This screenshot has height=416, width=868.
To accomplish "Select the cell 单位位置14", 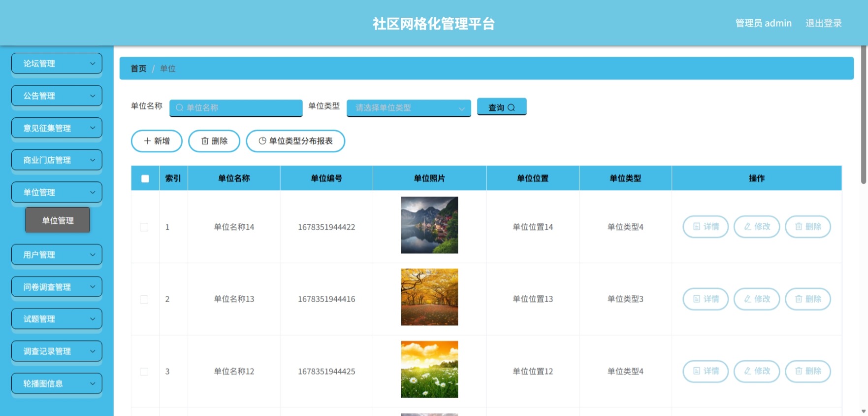I will pyautogui.click(x=533, y=227).
